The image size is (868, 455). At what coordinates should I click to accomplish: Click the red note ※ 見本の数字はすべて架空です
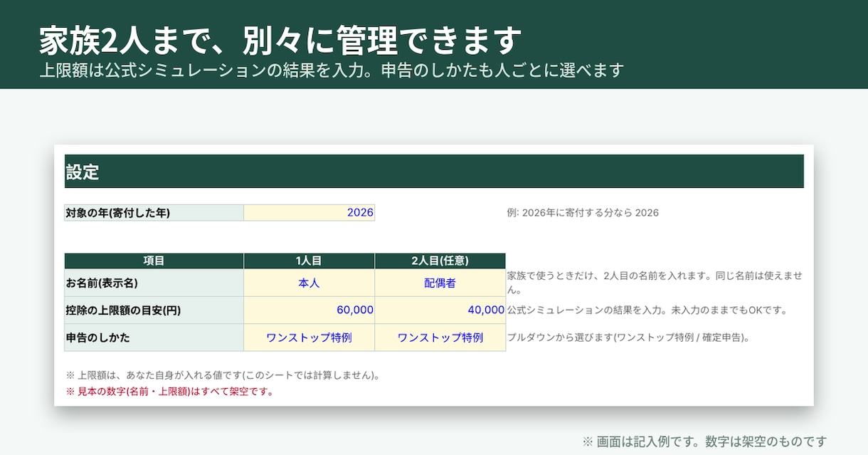point(170,391)
